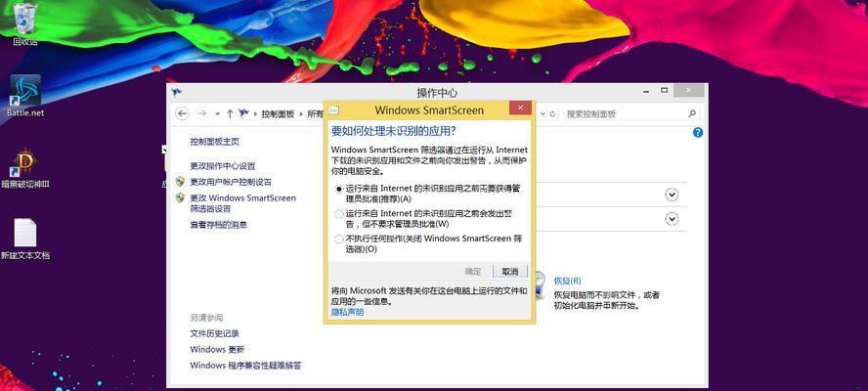
Task: Click the 取消 button in SmartScreen dialog
Action: pos(510,272)
